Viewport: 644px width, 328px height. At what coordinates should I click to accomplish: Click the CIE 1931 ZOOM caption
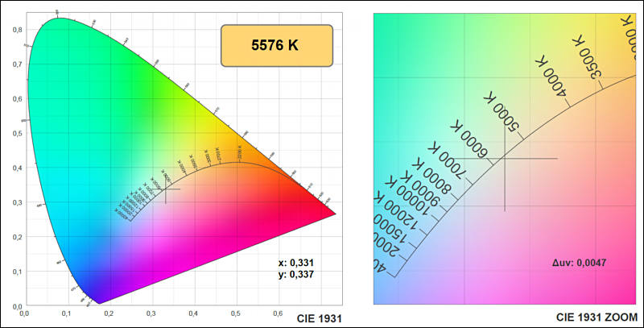click(597, 318)
